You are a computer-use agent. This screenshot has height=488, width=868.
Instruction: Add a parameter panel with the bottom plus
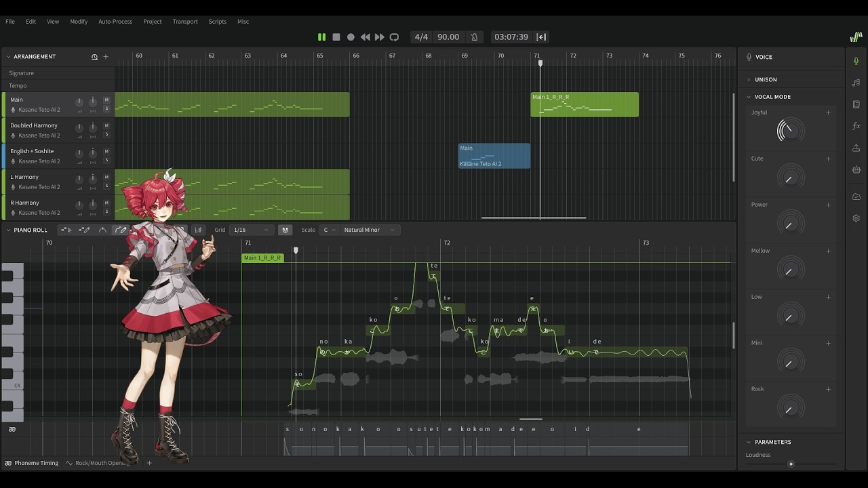coord(149,463)
